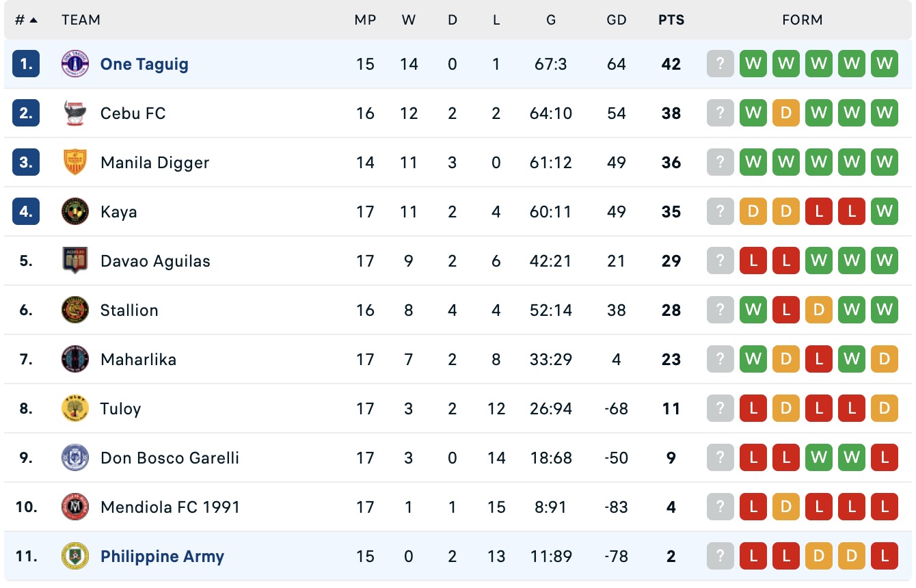The width and height of the screenshot is (916, 588).
Task: Click the Philippine Army crest icon
Action: click(75, 557)
